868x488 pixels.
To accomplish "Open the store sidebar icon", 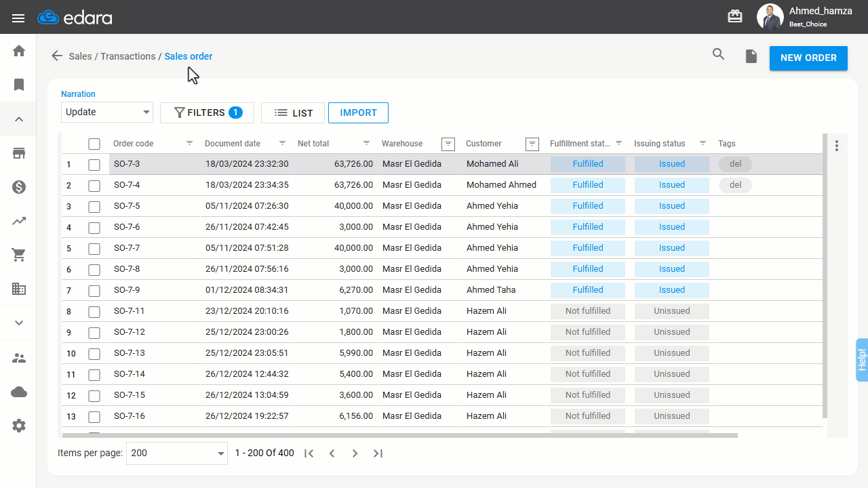I will tap(19, 153).
